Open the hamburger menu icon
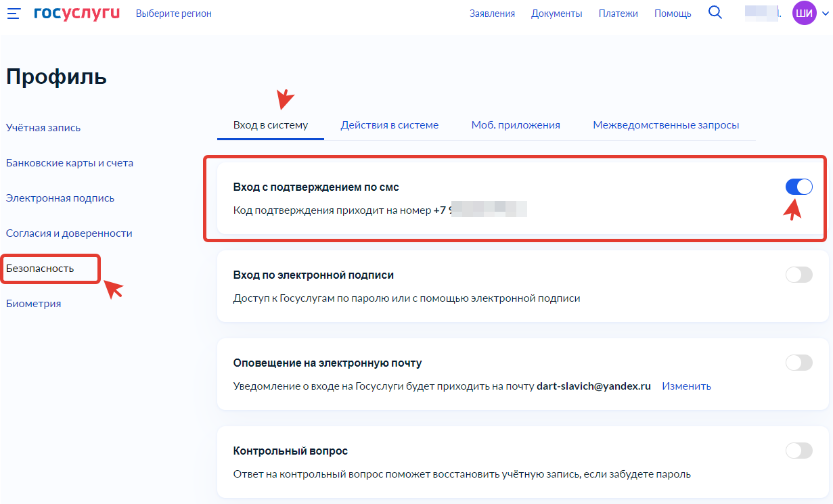 pyautogui.click(x=14, y=14)
